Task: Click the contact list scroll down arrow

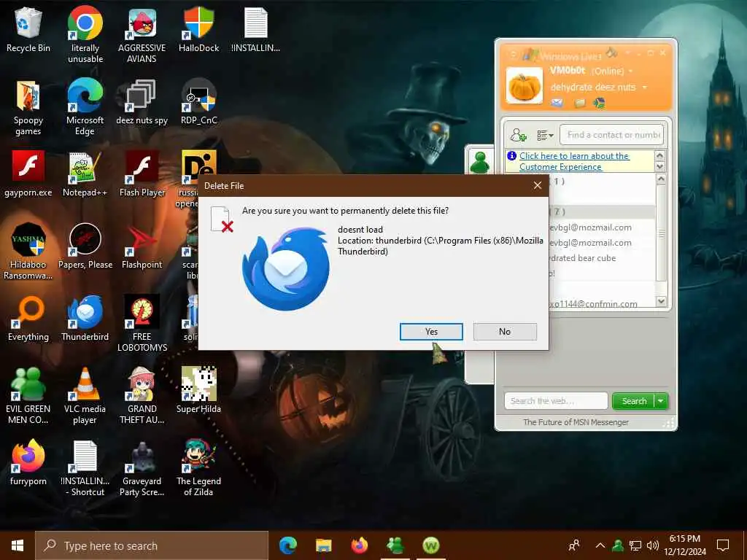Action: (661, 301)
